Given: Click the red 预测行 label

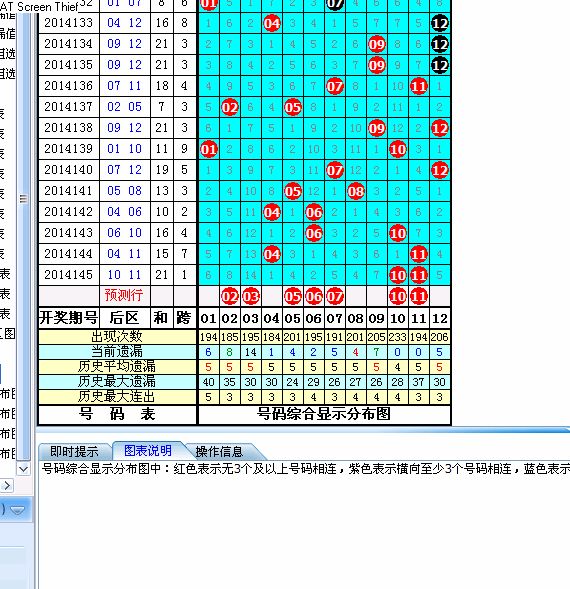Looking at the screenshot, I should click(x=124, y=295).
